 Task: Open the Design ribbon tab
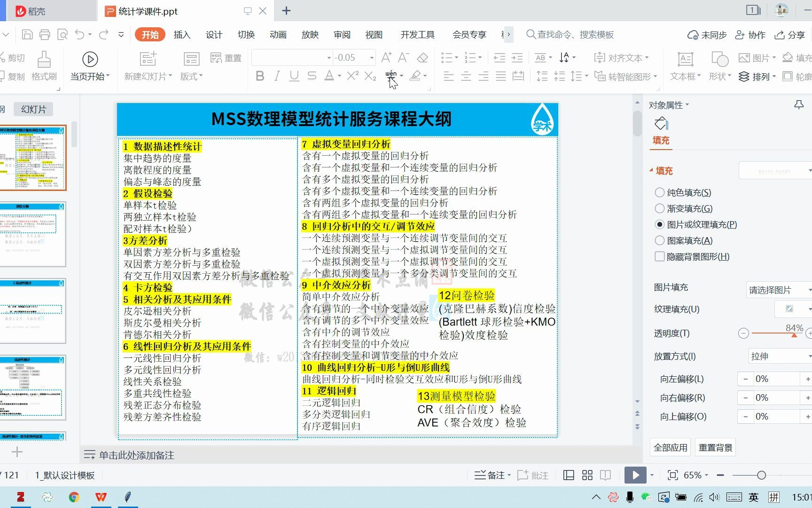214,34
